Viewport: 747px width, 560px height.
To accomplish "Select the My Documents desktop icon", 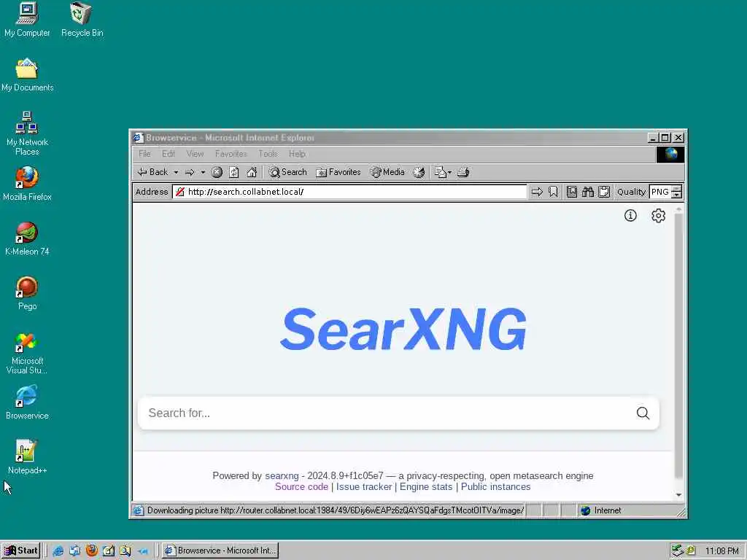I will point(27,75).
